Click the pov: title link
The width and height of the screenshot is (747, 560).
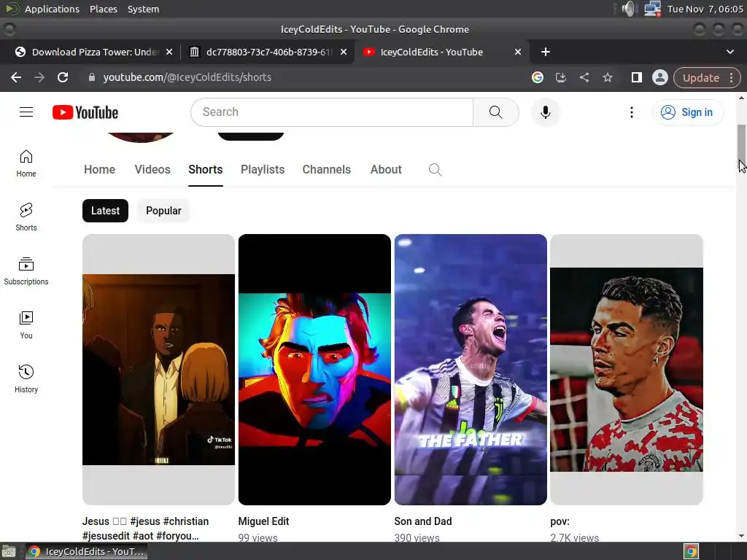pyautogui.click(x=560, y=521)
